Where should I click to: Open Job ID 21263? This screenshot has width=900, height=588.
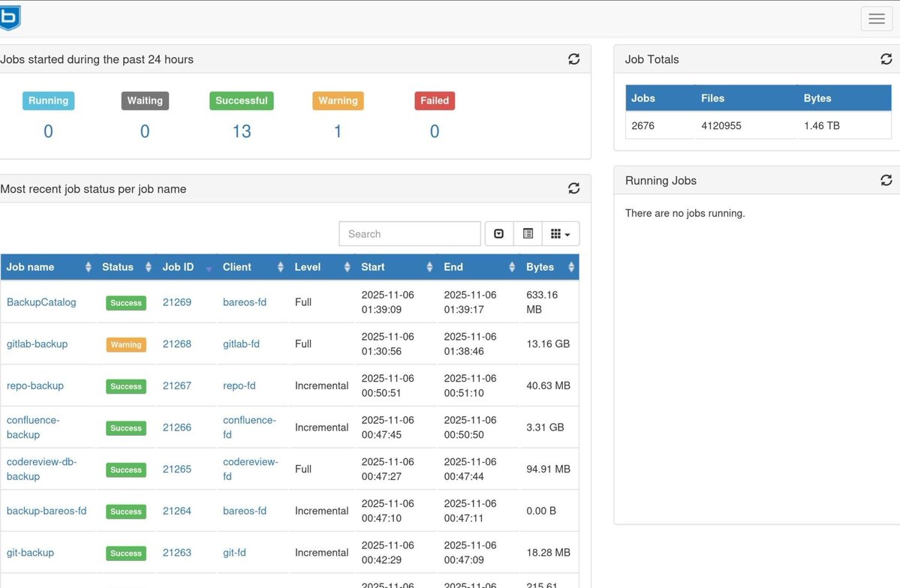click(177, 553)
